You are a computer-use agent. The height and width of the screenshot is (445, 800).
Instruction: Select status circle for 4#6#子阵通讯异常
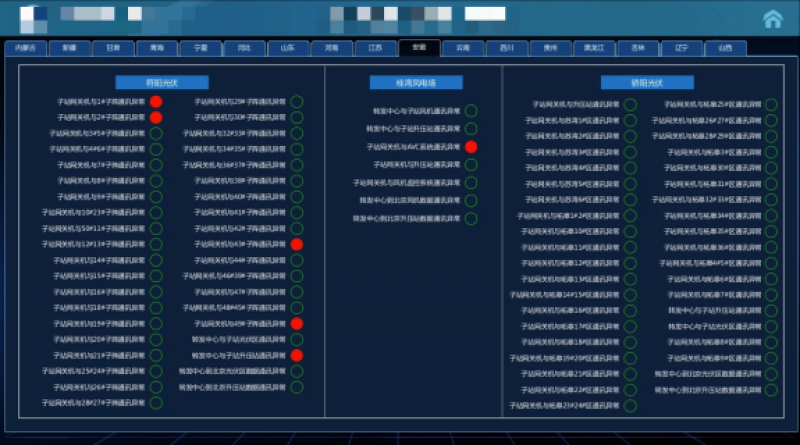156,149
